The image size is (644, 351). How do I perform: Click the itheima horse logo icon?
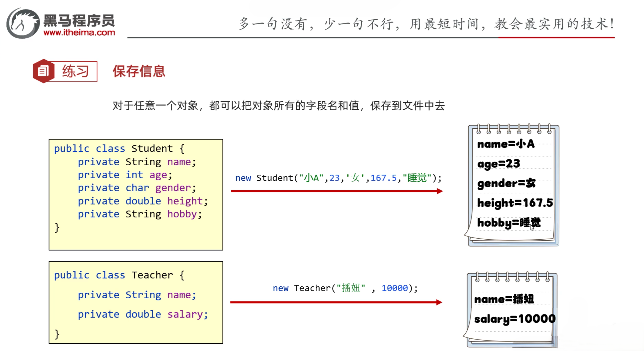coord(22,24)
